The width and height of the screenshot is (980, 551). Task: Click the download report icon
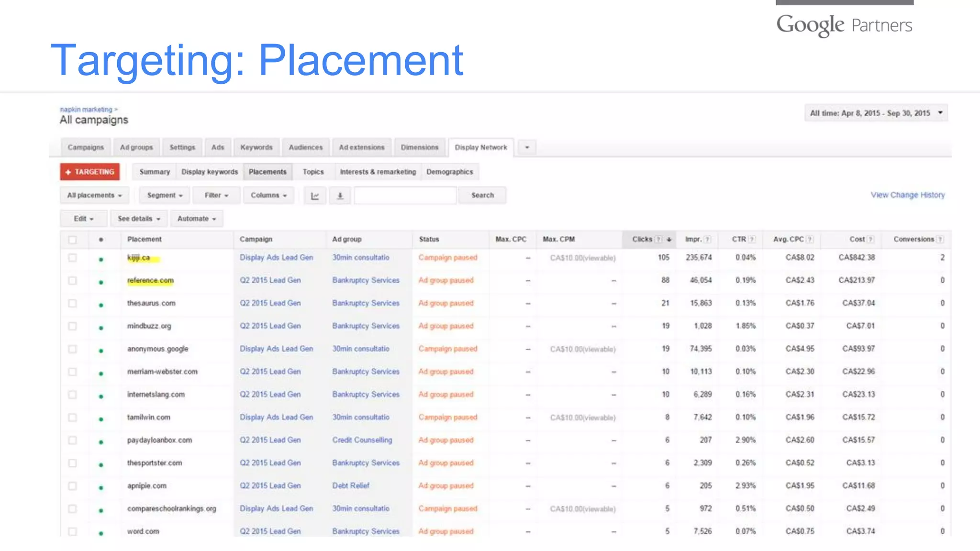340,196
